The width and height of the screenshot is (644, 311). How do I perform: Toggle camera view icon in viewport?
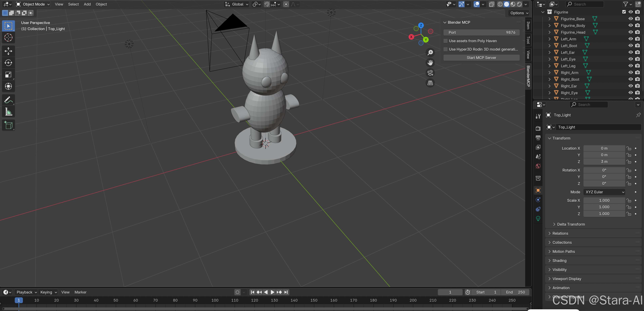(430, 73)
